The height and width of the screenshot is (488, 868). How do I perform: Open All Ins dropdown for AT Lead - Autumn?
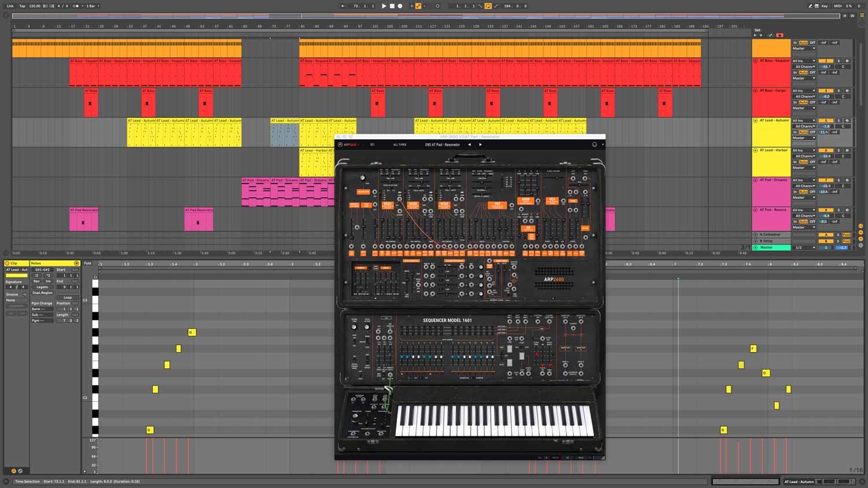(x=803, y=121)
